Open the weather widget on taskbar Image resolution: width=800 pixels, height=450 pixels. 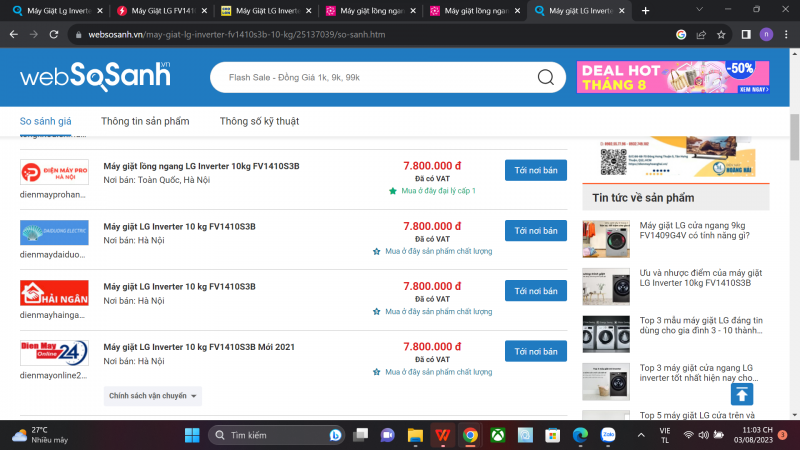point(40,435)
